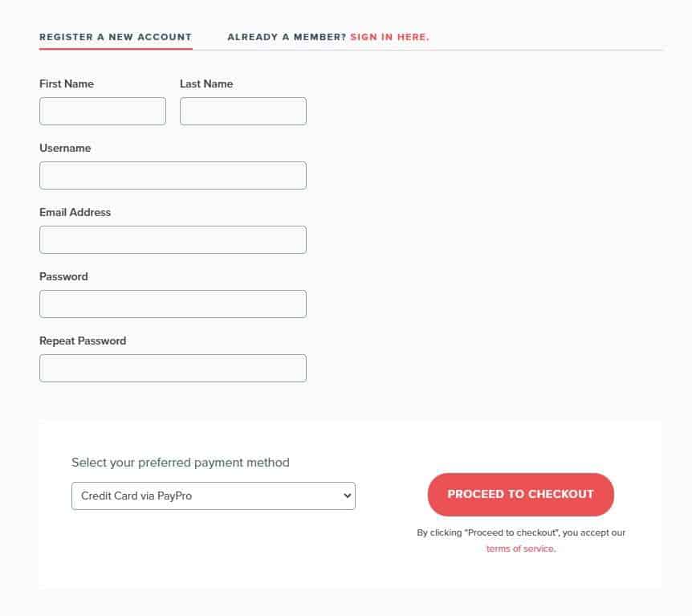This screenshot has height=616, width=692.
Task: Click the Username label text
Action: click(65, 148)
